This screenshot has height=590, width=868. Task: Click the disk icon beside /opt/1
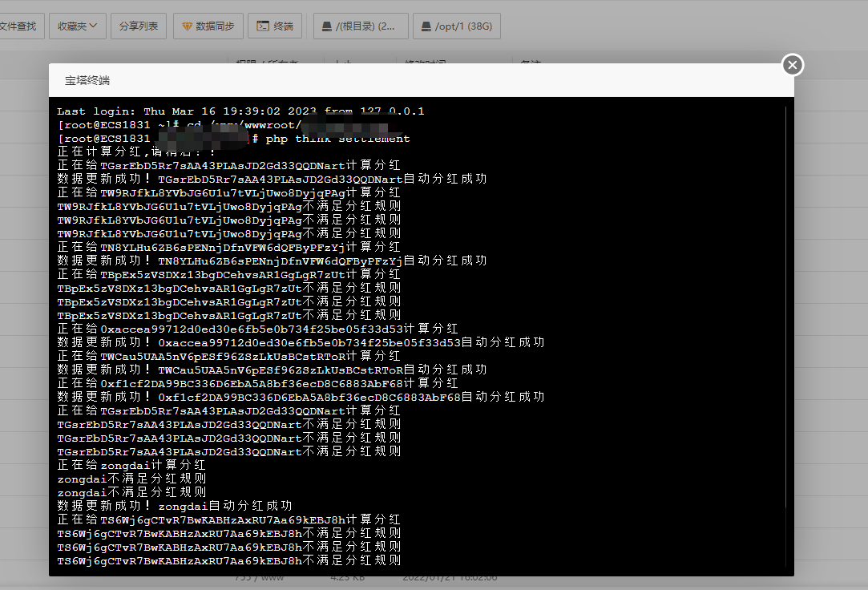[426, 26]
